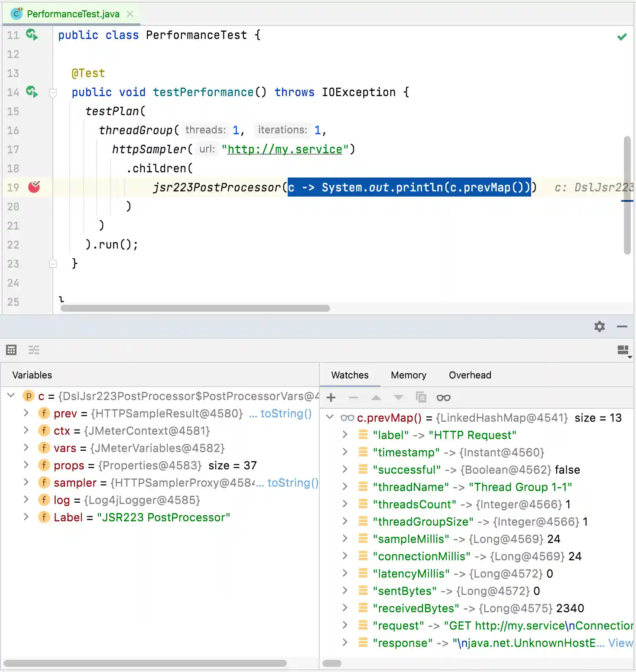Collapse the c variable in the Variables panel
The image size is (636, 672).
[11, 395]
